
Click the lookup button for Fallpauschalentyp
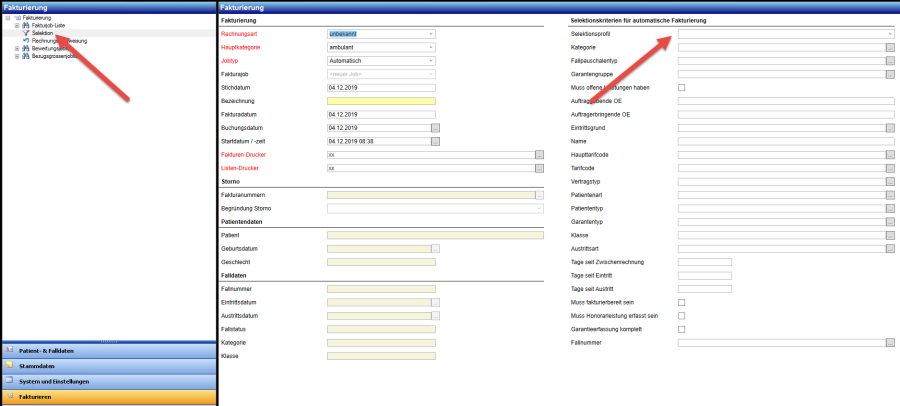[x=890, y=61]
